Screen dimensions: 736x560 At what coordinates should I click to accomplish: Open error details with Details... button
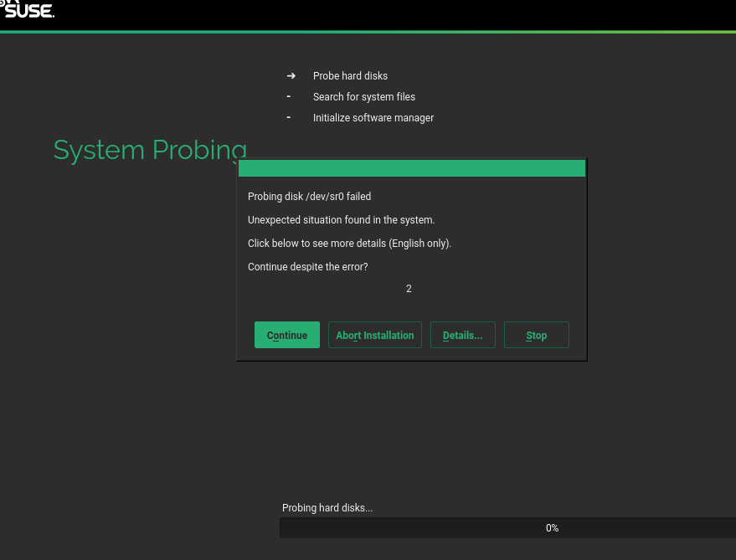coord(462,335)
